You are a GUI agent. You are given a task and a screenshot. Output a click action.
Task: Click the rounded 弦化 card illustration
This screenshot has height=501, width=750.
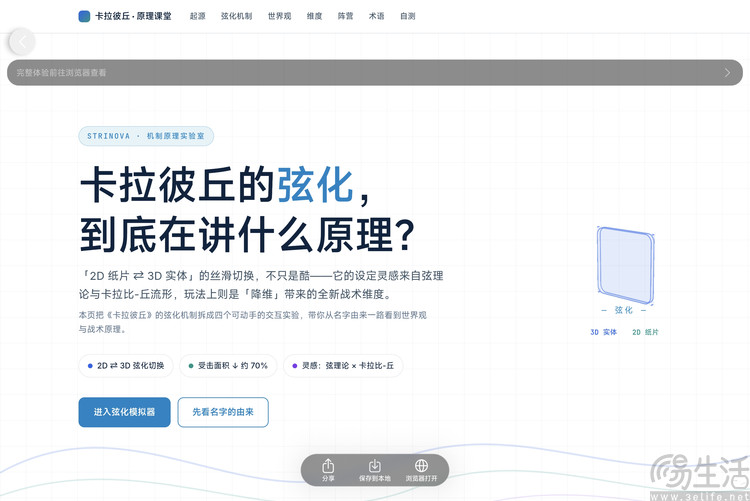[625, 265]
